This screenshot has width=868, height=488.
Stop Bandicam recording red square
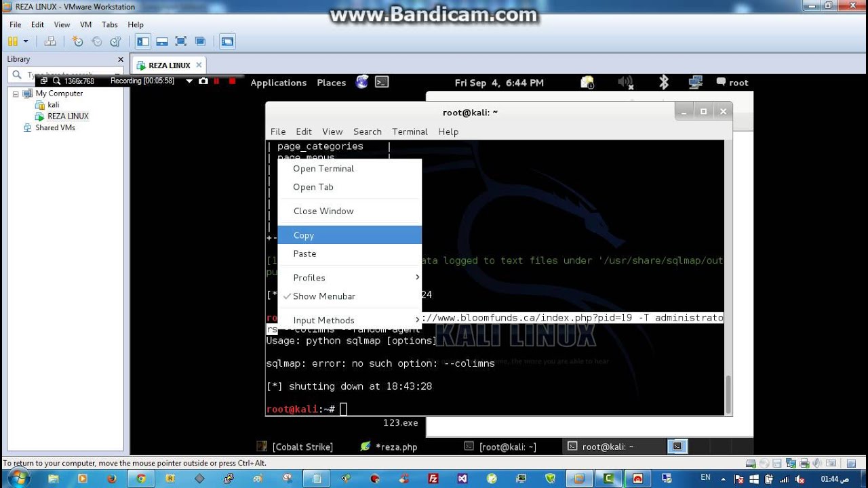232,81
